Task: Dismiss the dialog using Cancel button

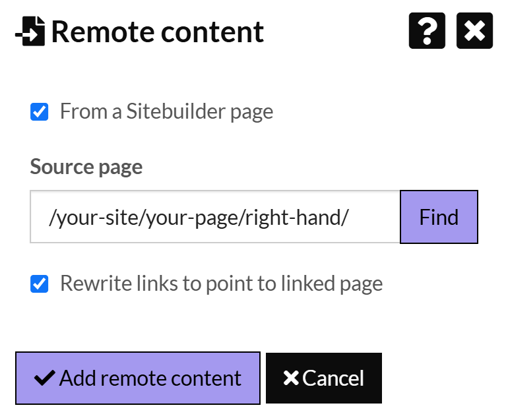Action: [x=324, y=378]
